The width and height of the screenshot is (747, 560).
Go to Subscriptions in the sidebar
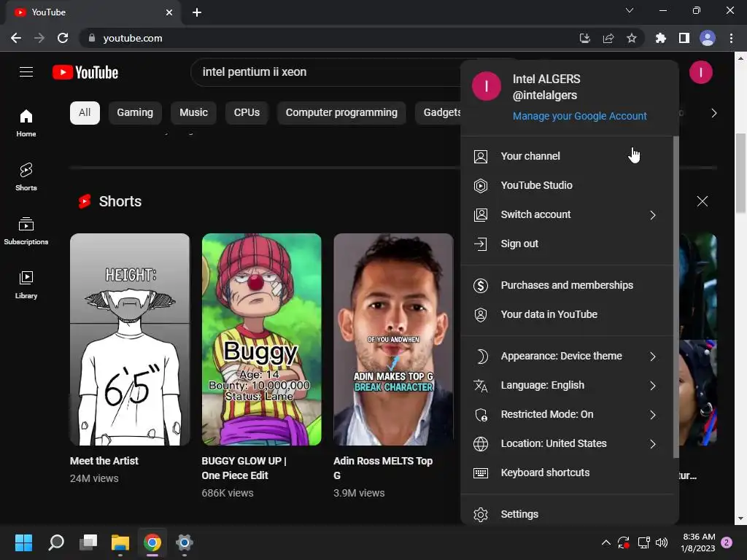click(x=26, y=230)
